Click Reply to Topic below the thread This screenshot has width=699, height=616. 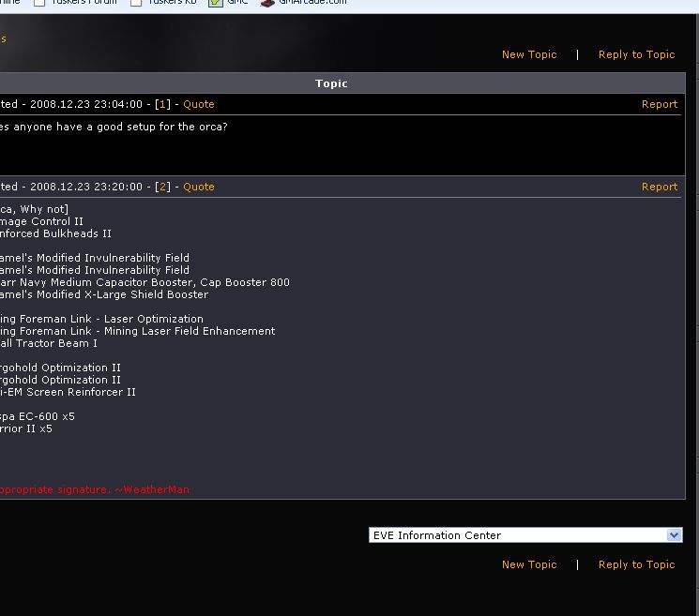(636, 564)
